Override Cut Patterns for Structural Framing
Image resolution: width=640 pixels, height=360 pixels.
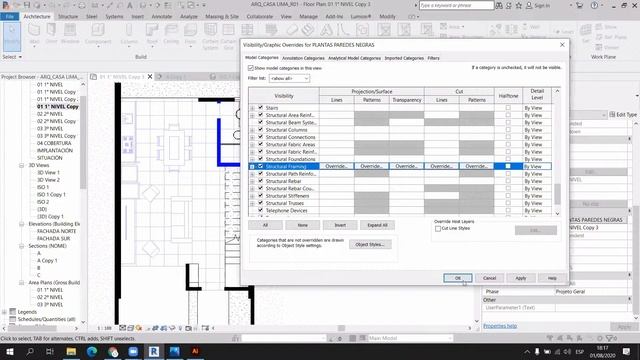tap(476, 166)
